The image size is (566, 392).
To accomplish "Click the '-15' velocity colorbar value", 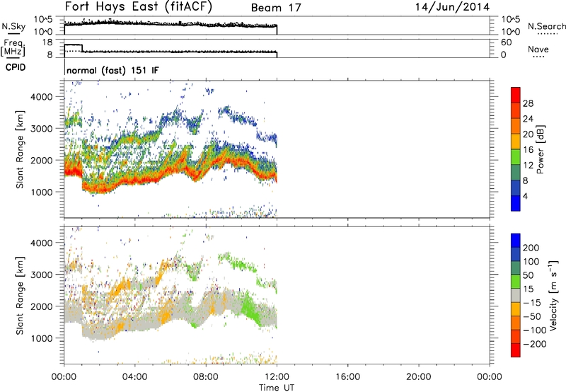I will click(x=532, y=303).
